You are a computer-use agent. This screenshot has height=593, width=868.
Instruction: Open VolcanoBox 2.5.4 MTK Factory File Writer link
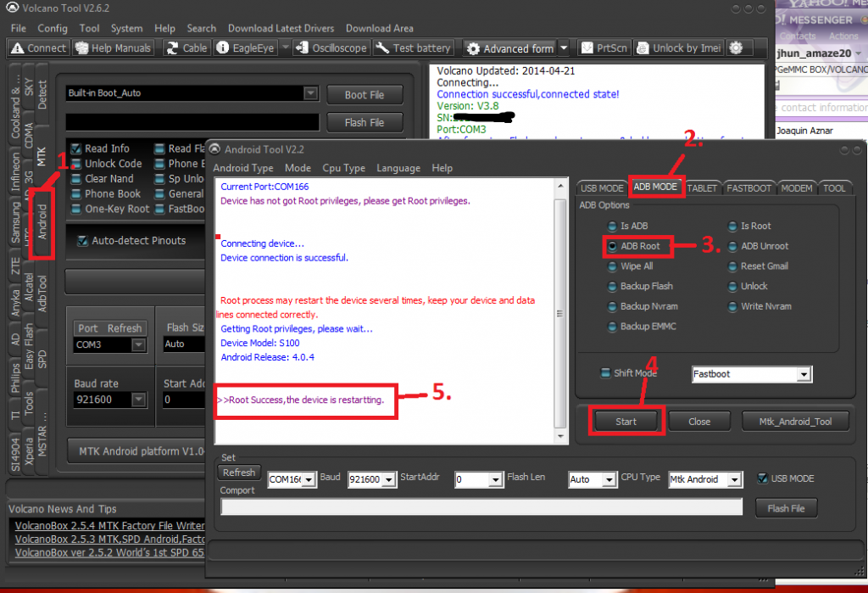109,525
